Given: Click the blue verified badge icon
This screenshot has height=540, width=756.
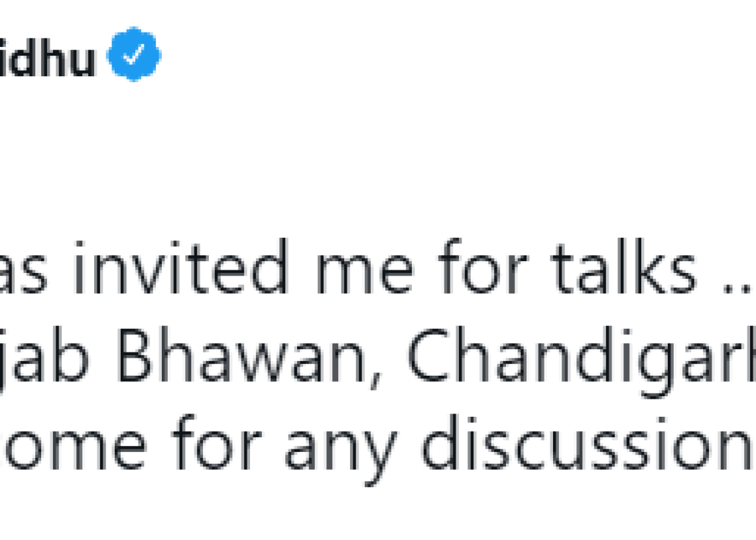Looking at the screenshot, I should pyautogui.click(x=134, y=54).
